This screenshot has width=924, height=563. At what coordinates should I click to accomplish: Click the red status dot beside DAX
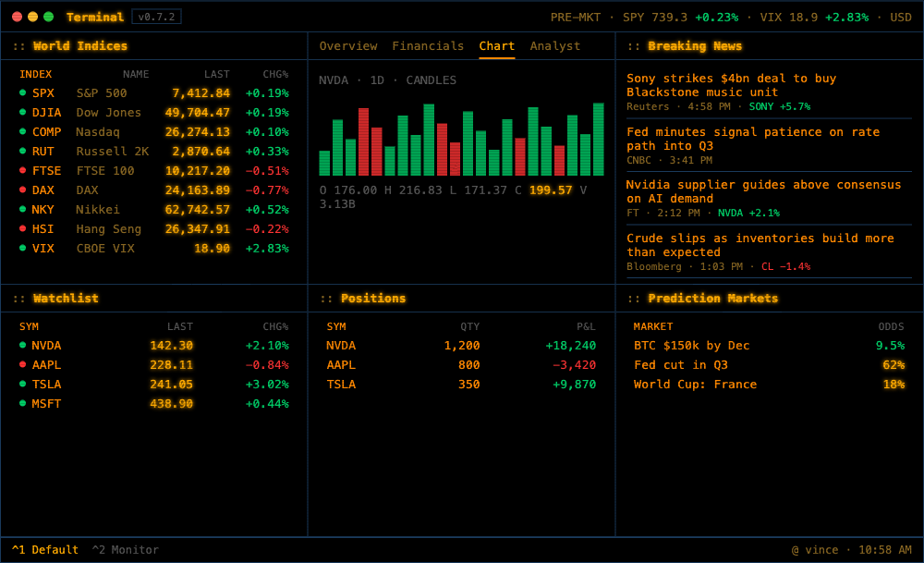coord(22,190)
